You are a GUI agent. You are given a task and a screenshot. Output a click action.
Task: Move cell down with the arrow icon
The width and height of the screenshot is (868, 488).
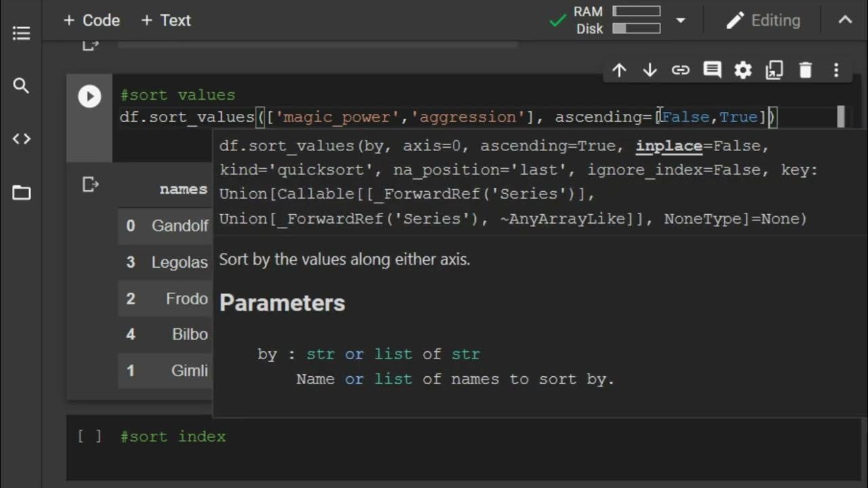[x=650, y=70]
